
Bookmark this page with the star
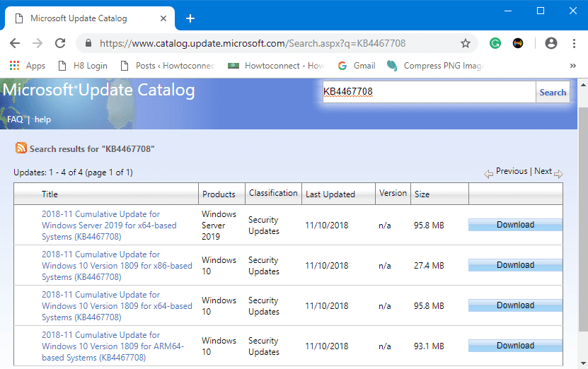466,43
